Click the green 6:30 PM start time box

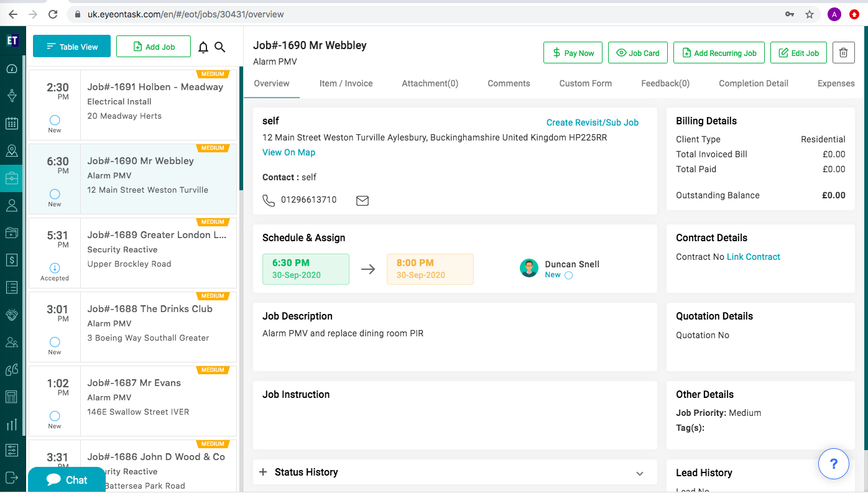(x=306, y=269)
